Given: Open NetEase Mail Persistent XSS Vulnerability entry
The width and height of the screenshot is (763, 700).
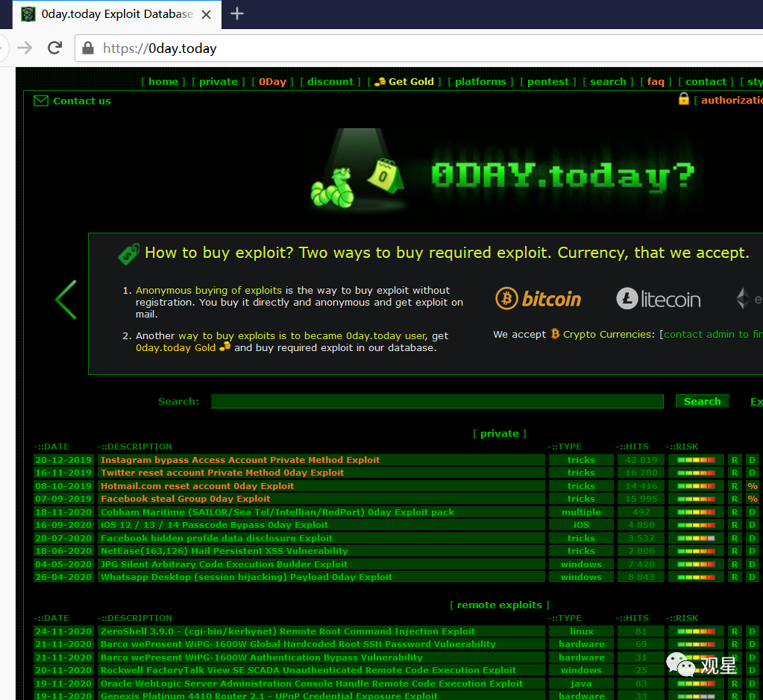Looking at the screenshot, I should pos(224,551).
